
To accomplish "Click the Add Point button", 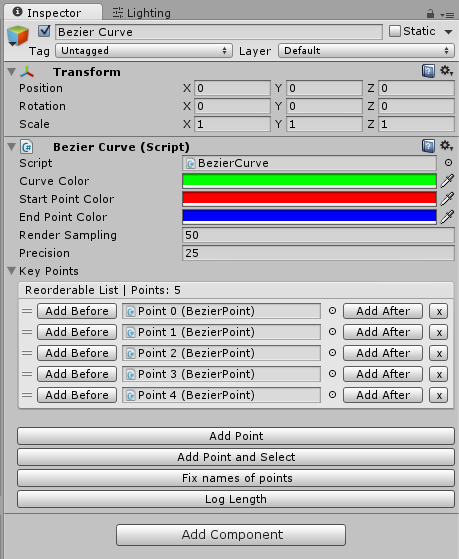I will click(236, 436).
